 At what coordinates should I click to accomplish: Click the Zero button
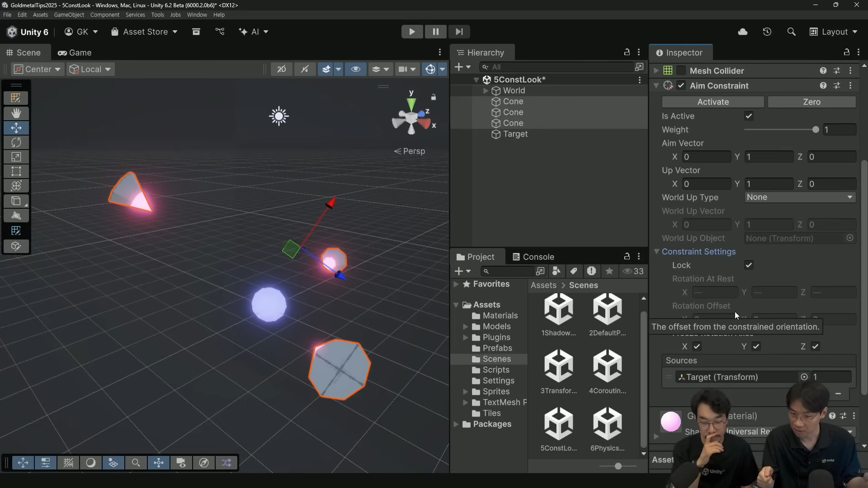(811, 102)
